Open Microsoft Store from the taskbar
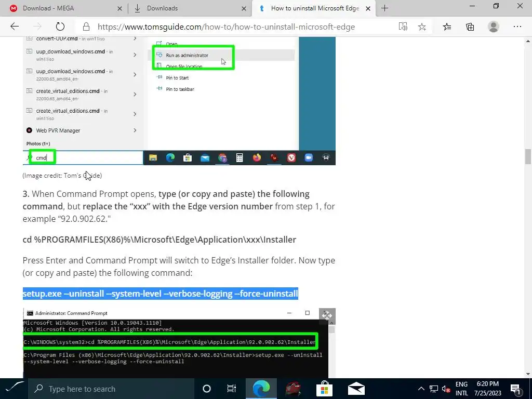This screenshot has width=532, height=399. [324, 389]
